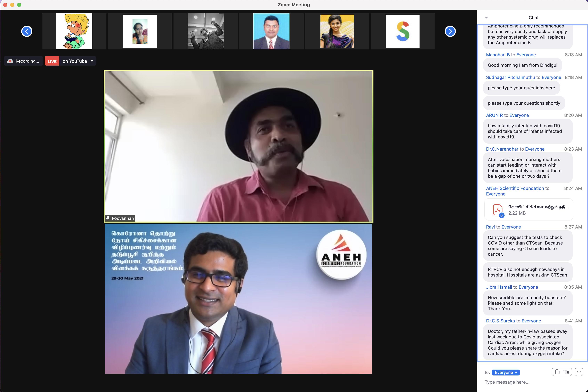
Task: Collapse the Chat panel chevron
Action: (486, 18)
